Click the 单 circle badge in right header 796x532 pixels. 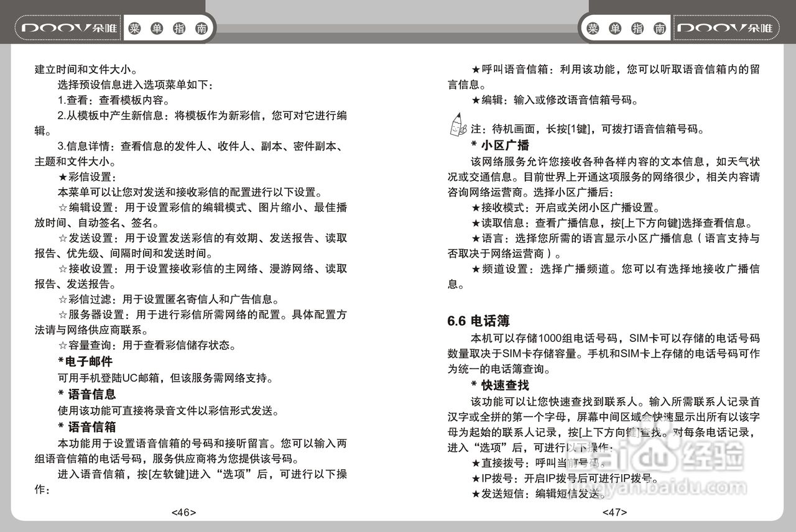click(615, 27)
